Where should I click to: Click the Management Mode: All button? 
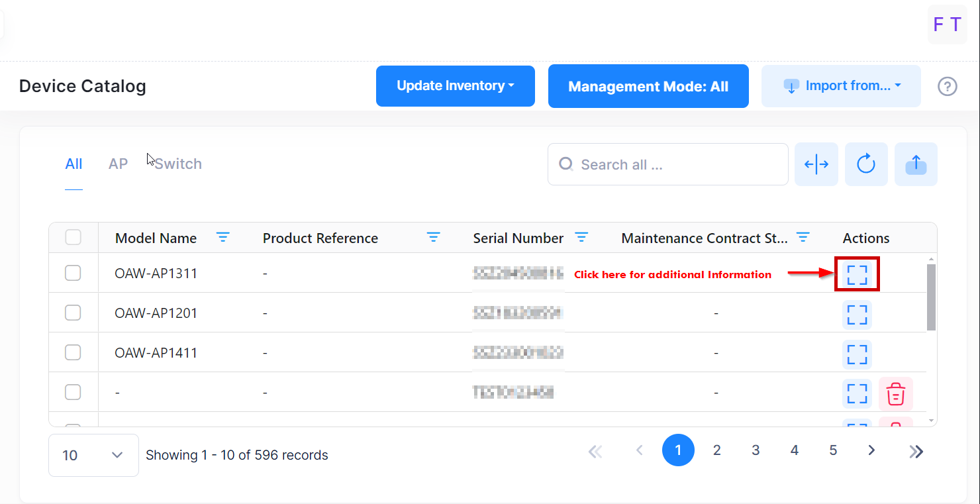[648, 86]
